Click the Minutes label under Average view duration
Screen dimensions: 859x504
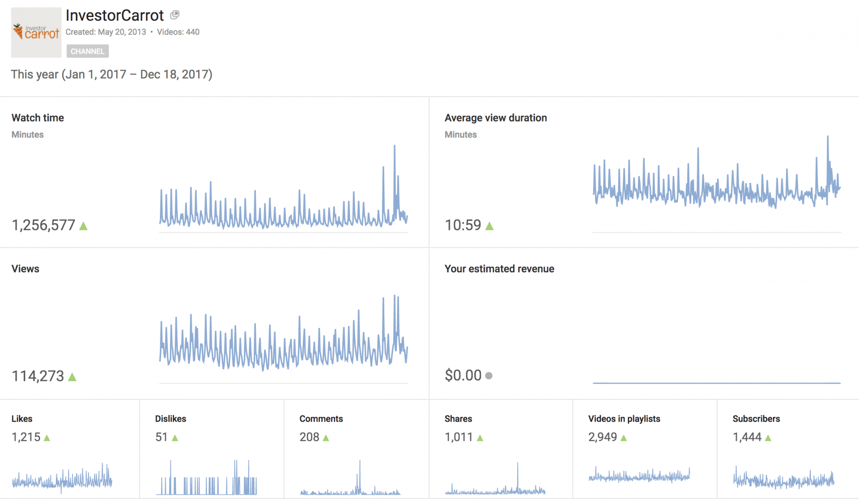coord(460,135)
